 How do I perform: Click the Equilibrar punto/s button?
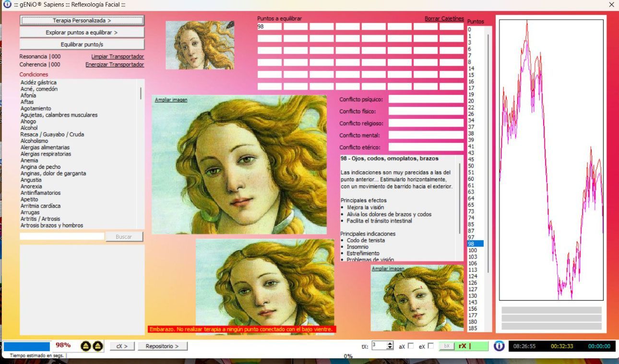coord(82,44)
